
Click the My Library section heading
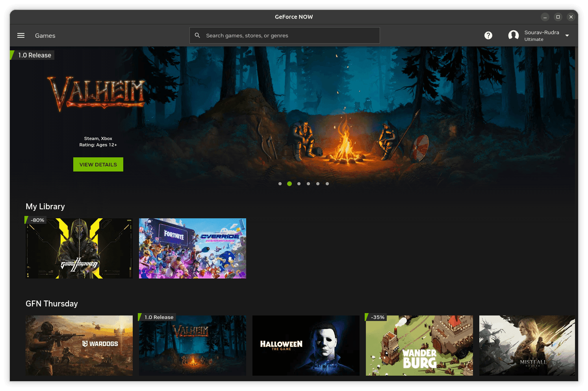[45, 207]
